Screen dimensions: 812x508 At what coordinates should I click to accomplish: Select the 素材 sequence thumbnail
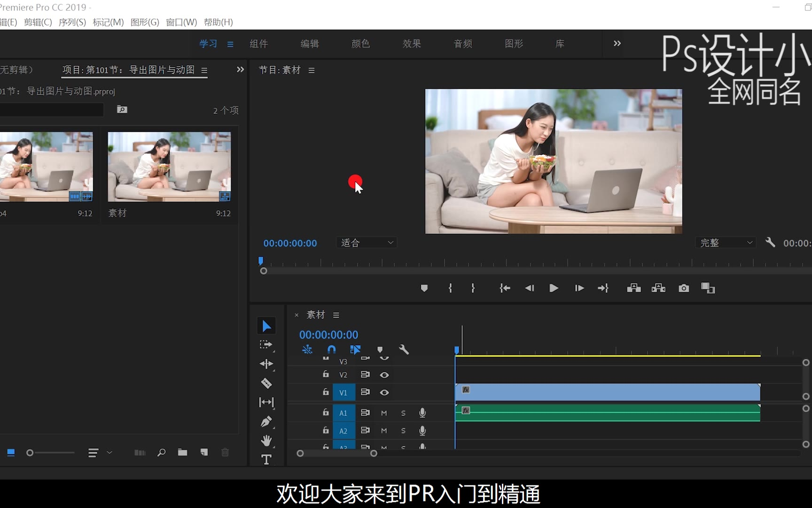[x=169, y=167]
